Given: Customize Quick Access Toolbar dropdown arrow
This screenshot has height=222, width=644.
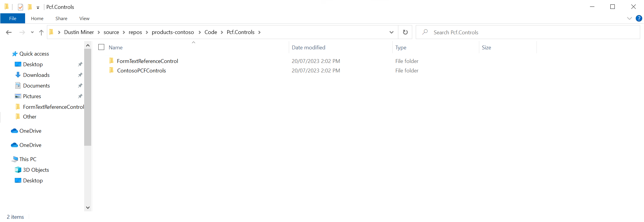Looking at the screenshot, I should click(x=38, y=8).
